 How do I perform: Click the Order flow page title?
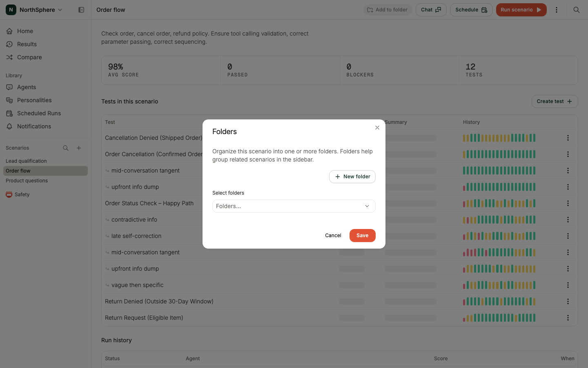[x=111, y=10]
